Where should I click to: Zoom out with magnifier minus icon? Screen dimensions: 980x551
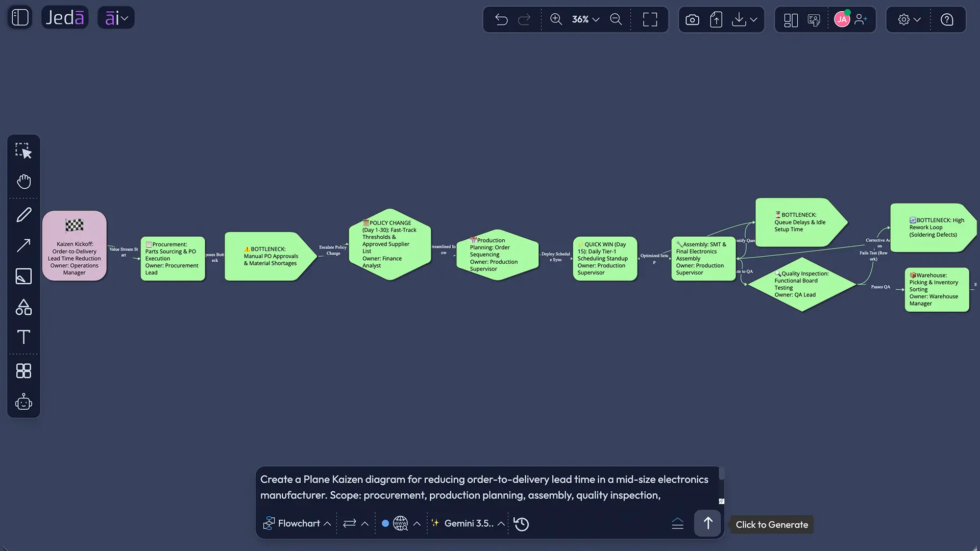click(x=616, y=19)
